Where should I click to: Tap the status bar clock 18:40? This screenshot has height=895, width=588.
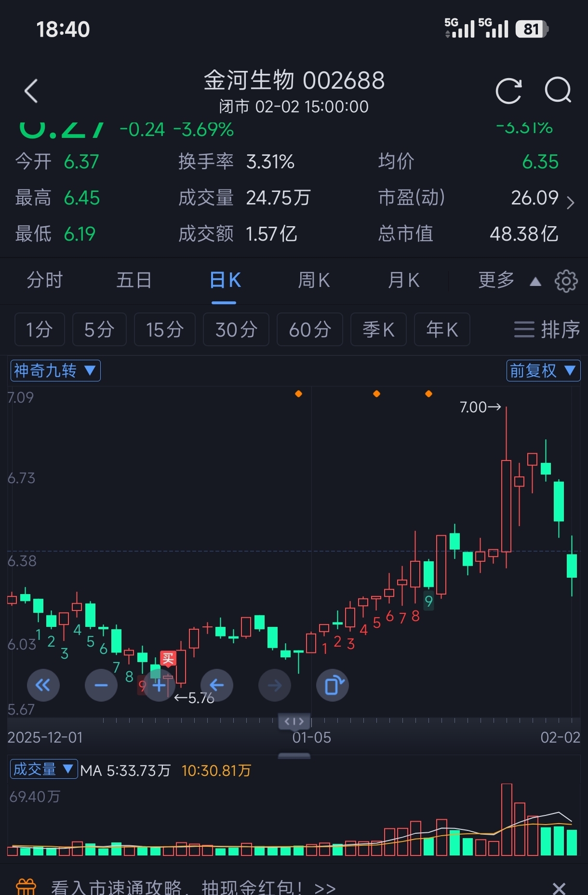pyautogui.click(x=63, y=29)
